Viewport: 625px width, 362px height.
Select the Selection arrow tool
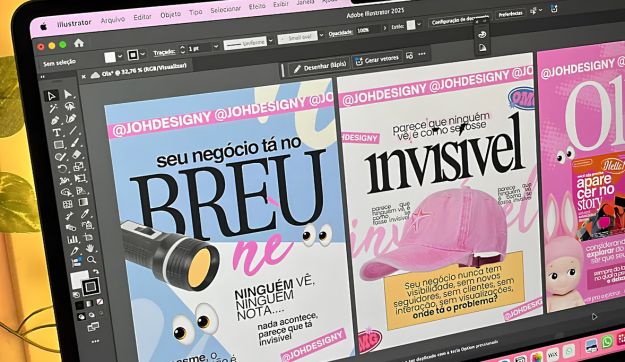click(51, 96)
